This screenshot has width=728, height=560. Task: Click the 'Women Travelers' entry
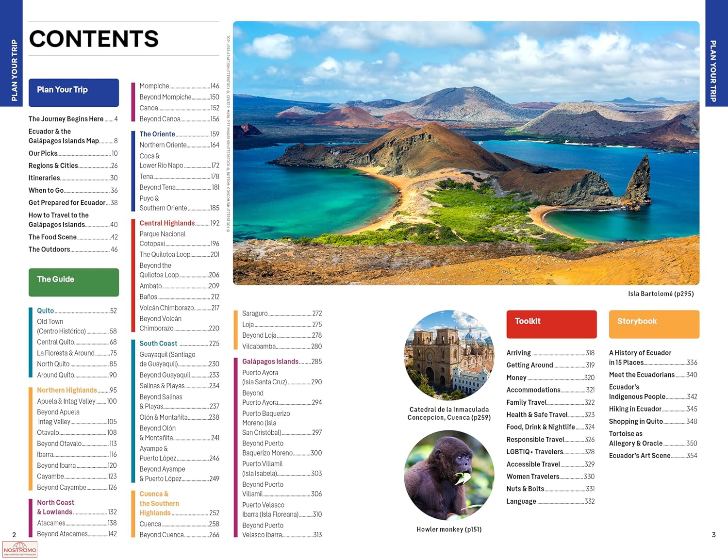(550, 477)
